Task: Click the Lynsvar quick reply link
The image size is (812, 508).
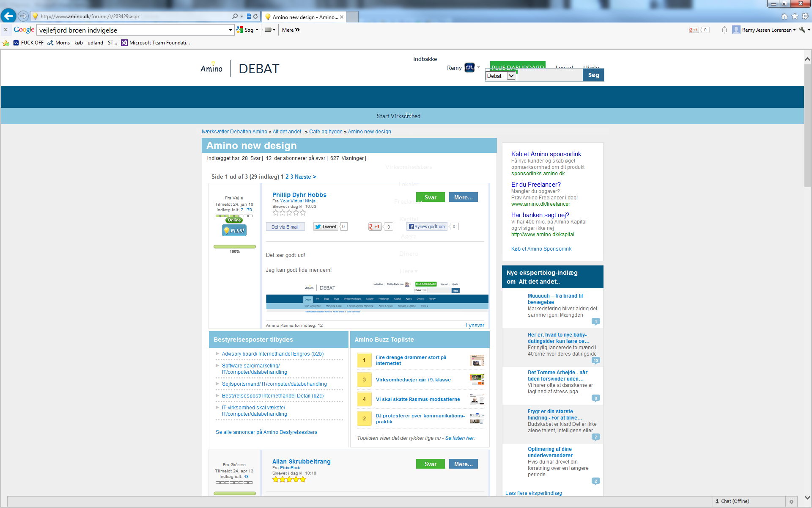Action: click(475, 326)
